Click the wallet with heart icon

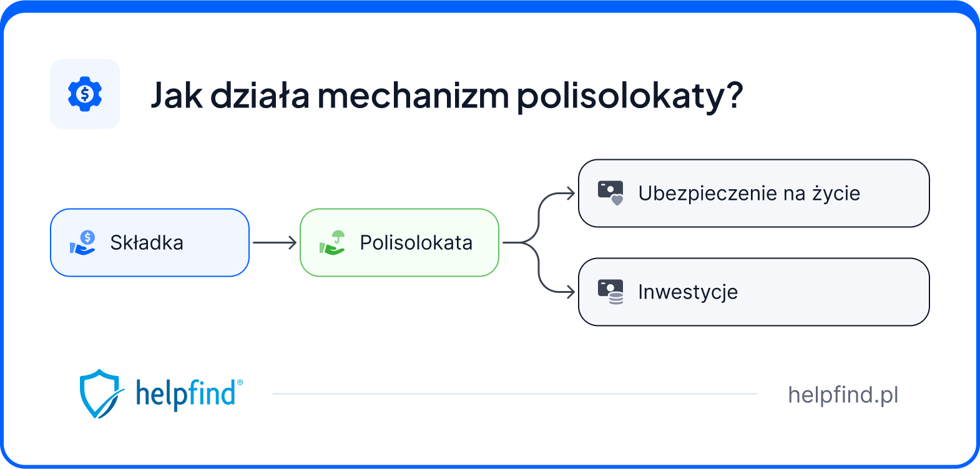coord(610,193)
